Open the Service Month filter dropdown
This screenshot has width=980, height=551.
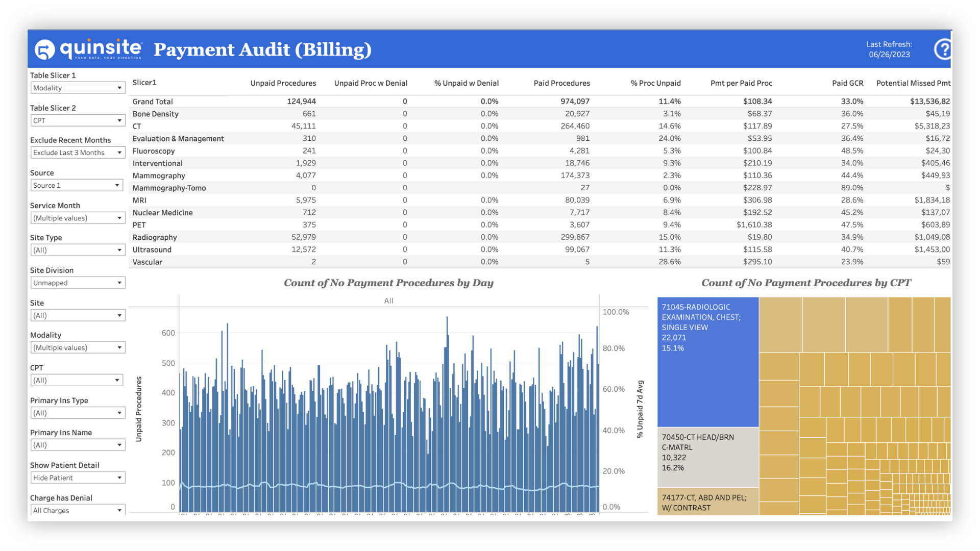click(78, 217)
